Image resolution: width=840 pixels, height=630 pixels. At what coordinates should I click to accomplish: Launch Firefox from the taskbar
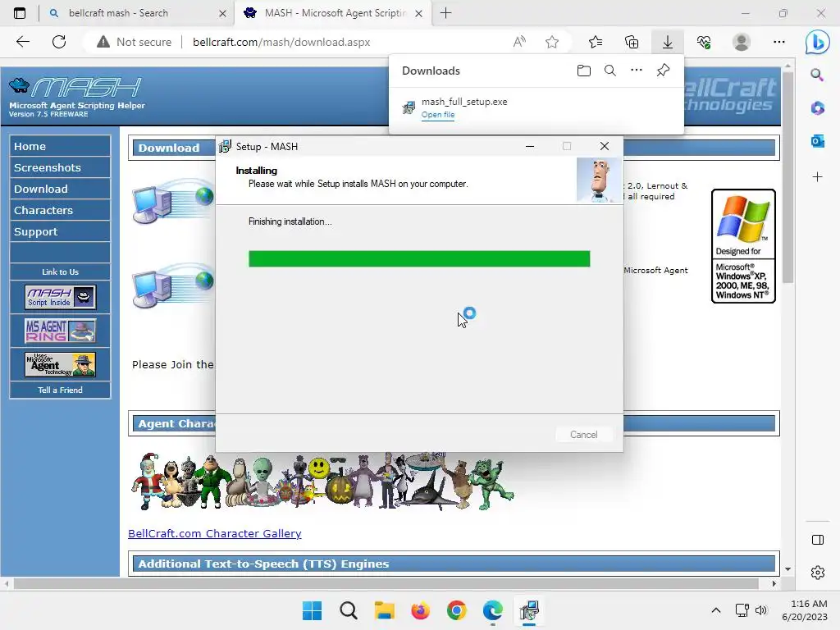421,610
